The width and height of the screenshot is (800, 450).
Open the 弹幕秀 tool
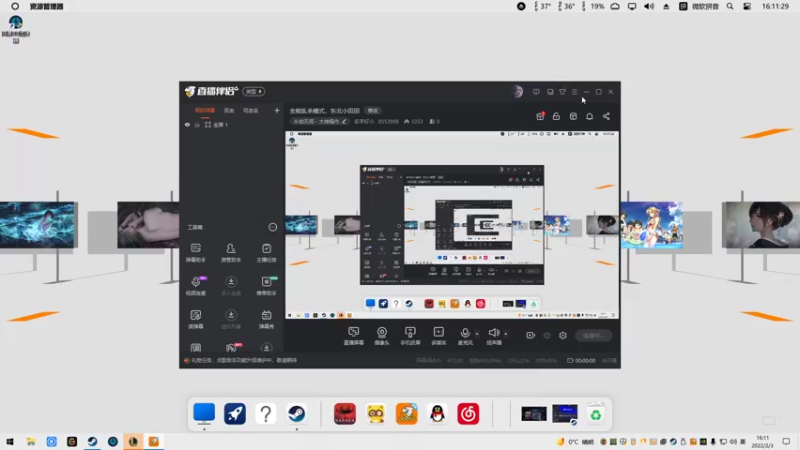click(x=266, y=319)
